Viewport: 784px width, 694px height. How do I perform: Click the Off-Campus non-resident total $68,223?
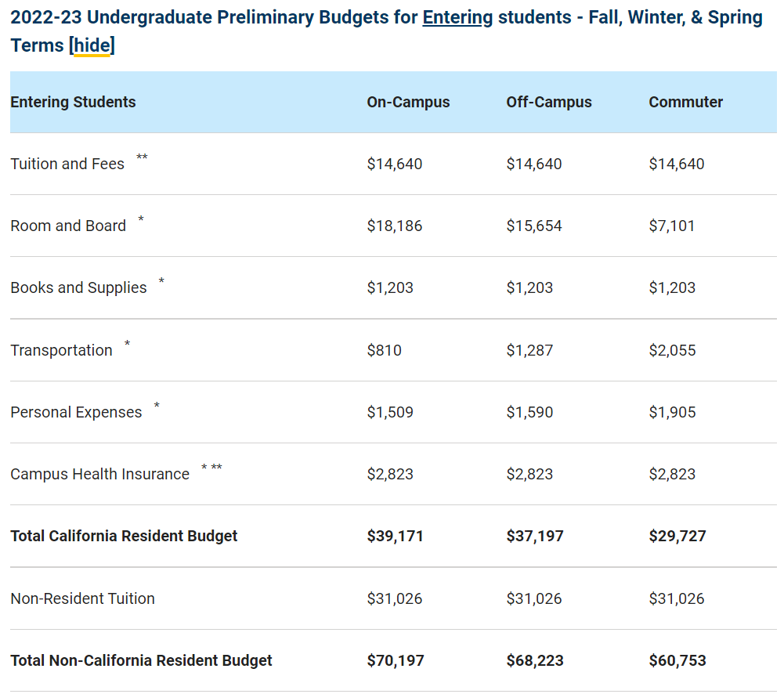tap(535, 660)
